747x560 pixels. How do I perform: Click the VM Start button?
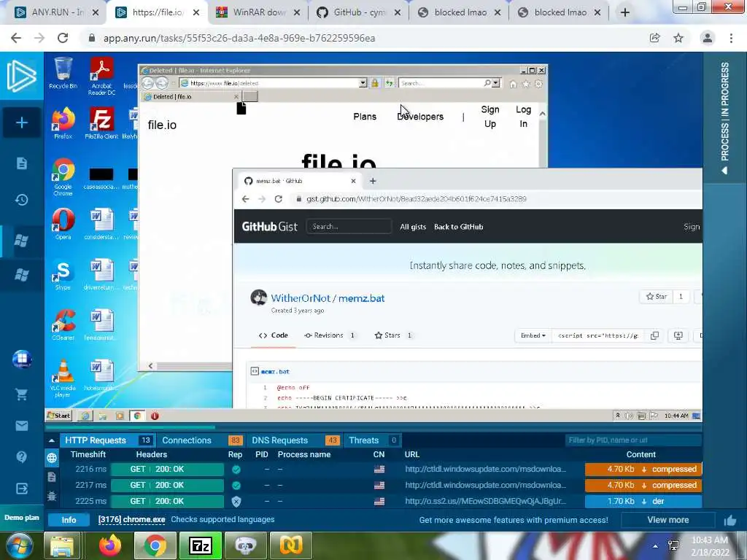point(58,416)
